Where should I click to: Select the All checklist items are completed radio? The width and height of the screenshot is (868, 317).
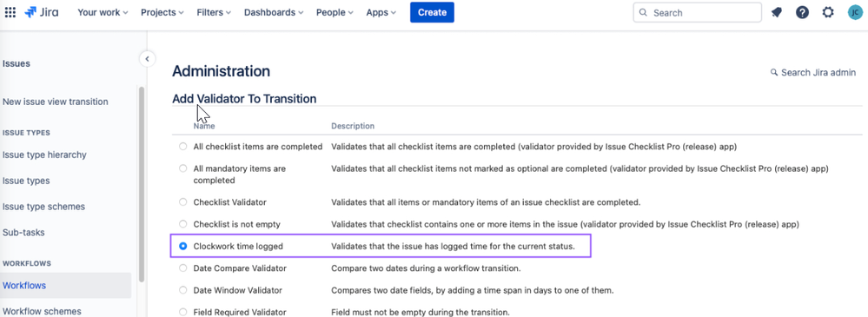tap(183, 147)
